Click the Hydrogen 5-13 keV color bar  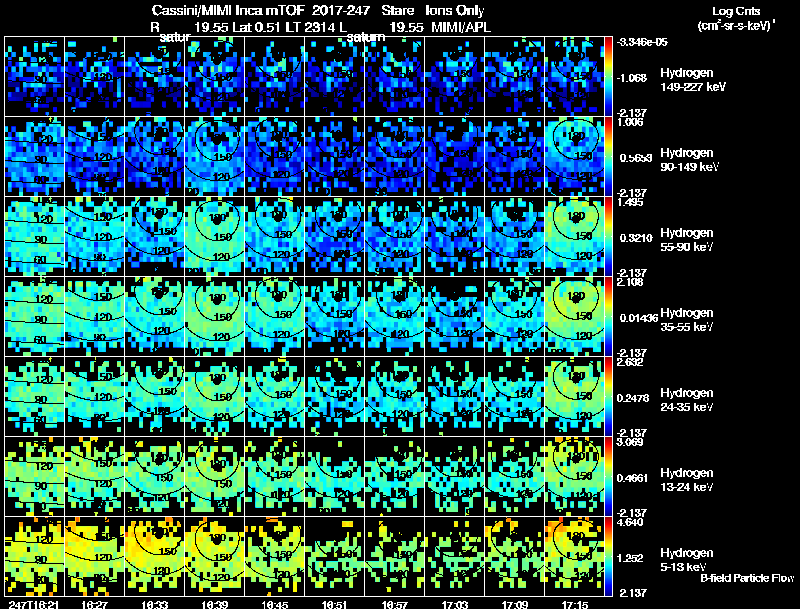click(x=608, y=556)
